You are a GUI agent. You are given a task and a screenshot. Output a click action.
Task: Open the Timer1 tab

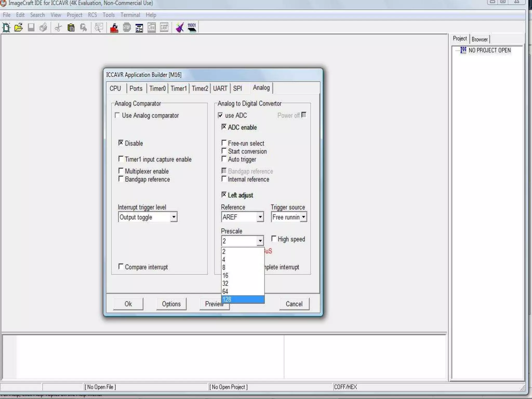[179, 88]
